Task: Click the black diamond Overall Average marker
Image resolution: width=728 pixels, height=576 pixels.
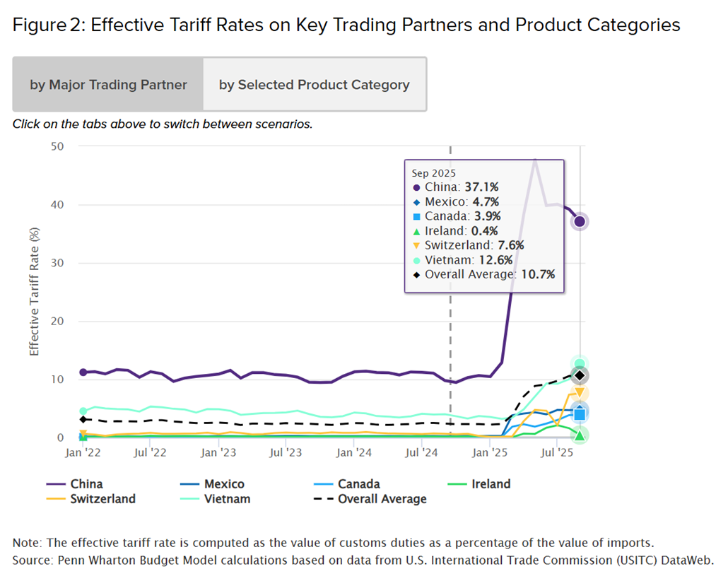Action: (580, 375)
